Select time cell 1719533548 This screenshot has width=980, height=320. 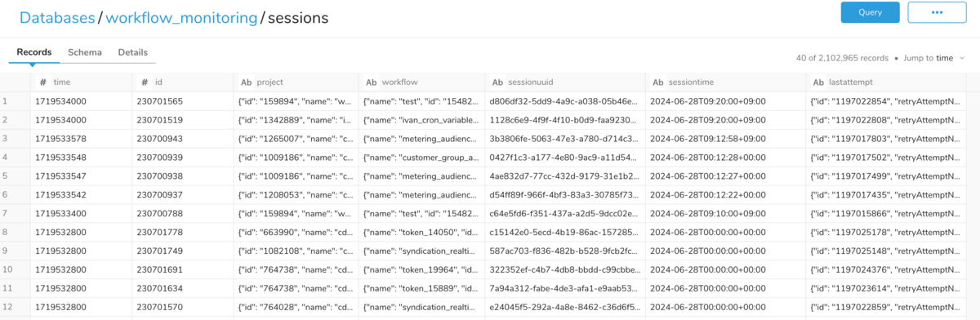coord(81,157)
